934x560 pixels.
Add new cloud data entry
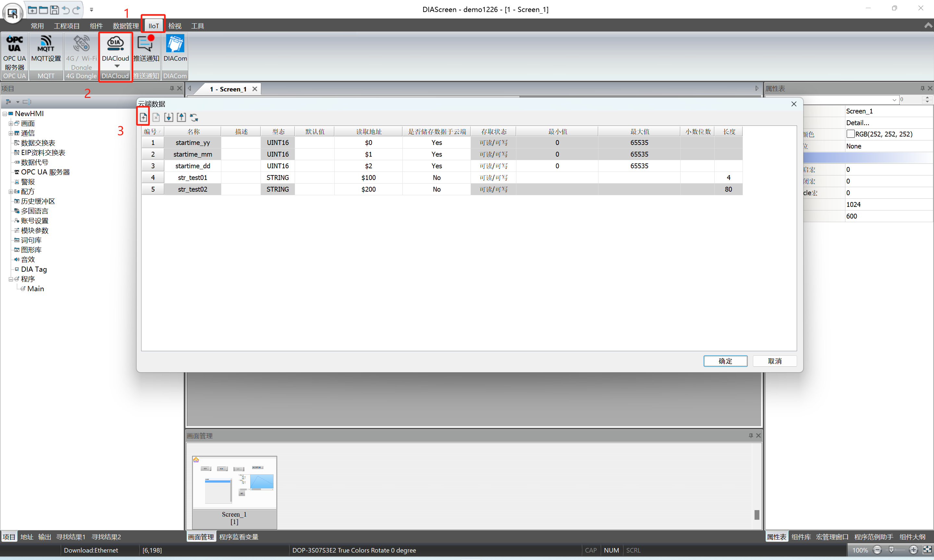143,117
